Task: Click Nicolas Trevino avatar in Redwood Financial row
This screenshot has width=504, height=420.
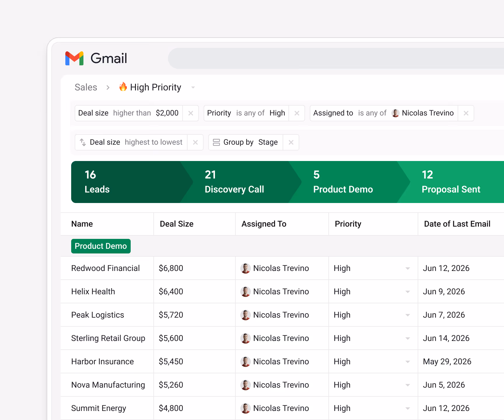Action: [246, 268]
